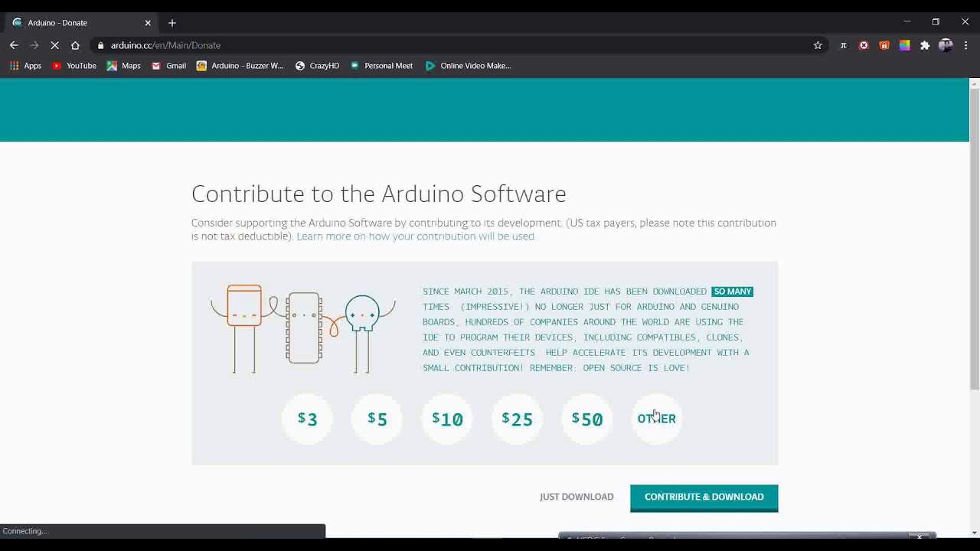Open the Online Video Maker bookmark
This screenshot has height=551, width=980.
point(468,66)
